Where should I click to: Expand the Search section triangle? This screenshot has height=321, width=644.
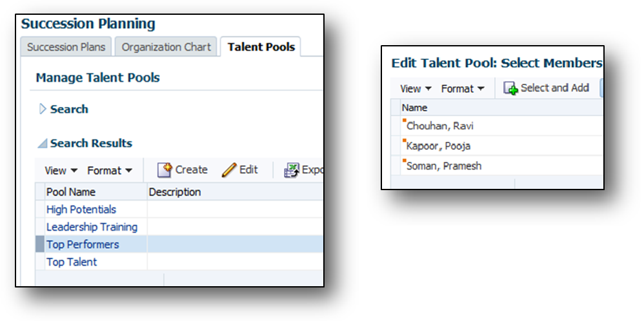(43, 109)
